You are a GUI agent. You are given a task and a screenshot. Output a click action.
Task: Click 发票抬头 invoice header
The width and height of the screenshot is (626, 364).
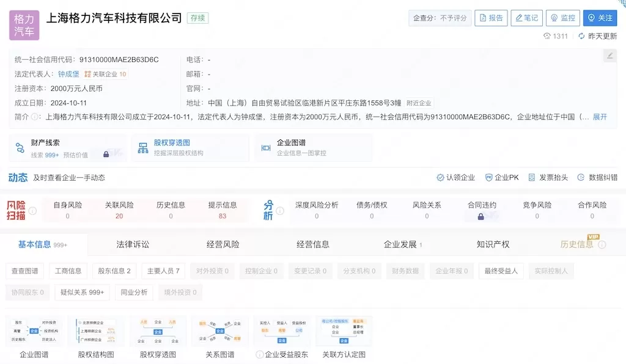548,178
